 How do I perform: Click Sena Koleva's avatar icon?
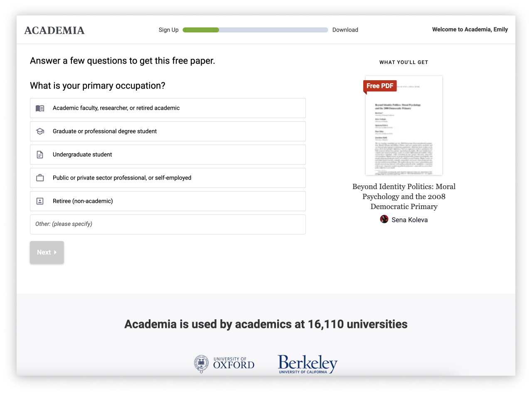[x=384, y=219]
